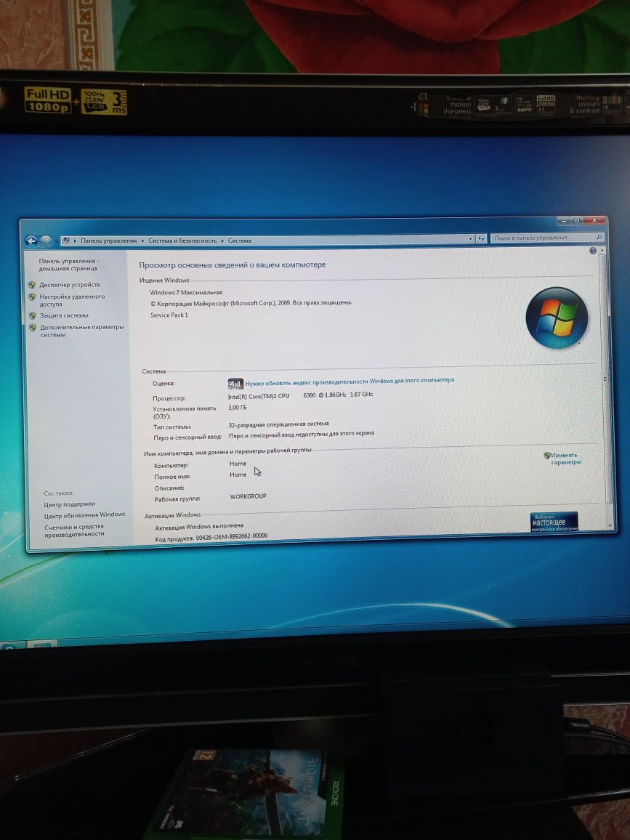Click Панель управления breadcrumb in address bar
The width and height of the screenshot is (630, 840).
[109, 241]
